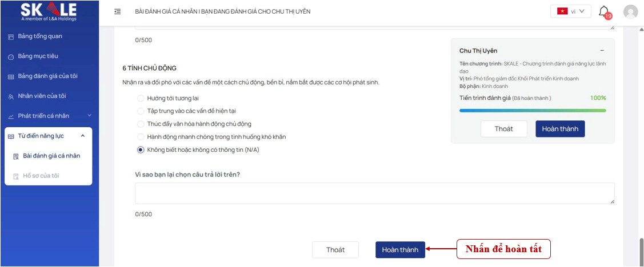Screen dimensions: 644x267
Task: Select the Hướng tới tương lai option
Action: tap(141, 98)
